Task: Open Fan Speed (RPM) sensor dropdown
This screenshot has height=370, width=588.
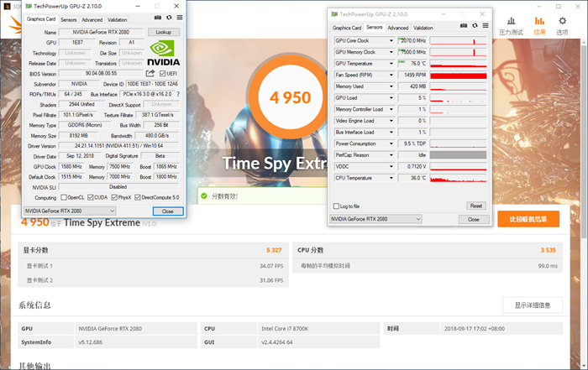Action: tap(391, 75)
